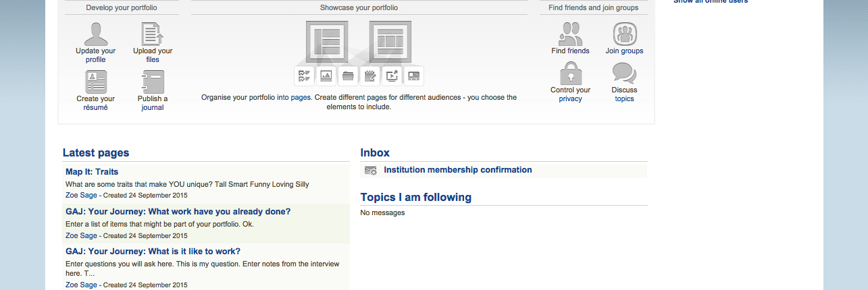
Task: Click the inbox notification icon beside Institution membership
Action: coord(371,171)
